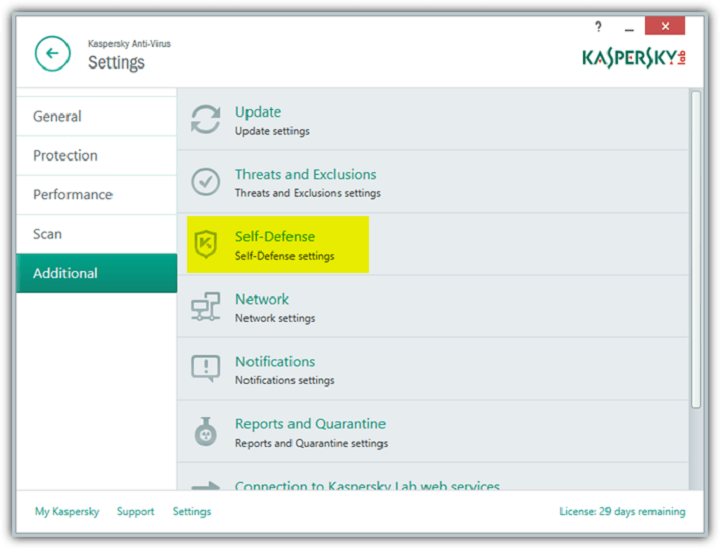Select the Additional tab
The height and width of the screenshot is (548, 720).
96,273
